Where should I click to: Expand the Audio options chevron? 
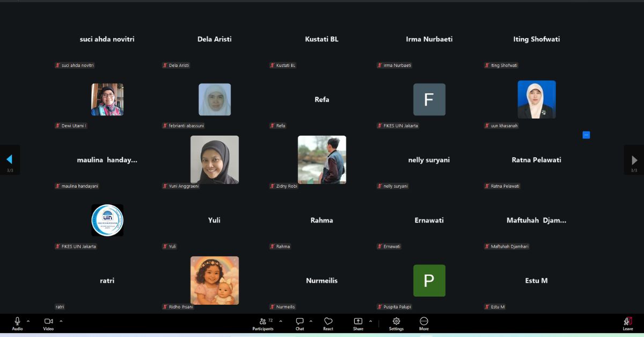point(28,321)
